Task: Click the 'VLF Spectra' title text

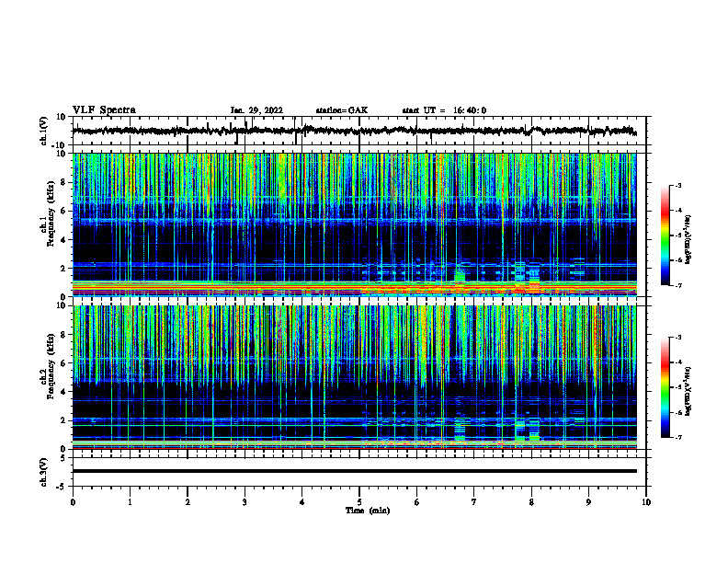Action: tap(104, 110)
